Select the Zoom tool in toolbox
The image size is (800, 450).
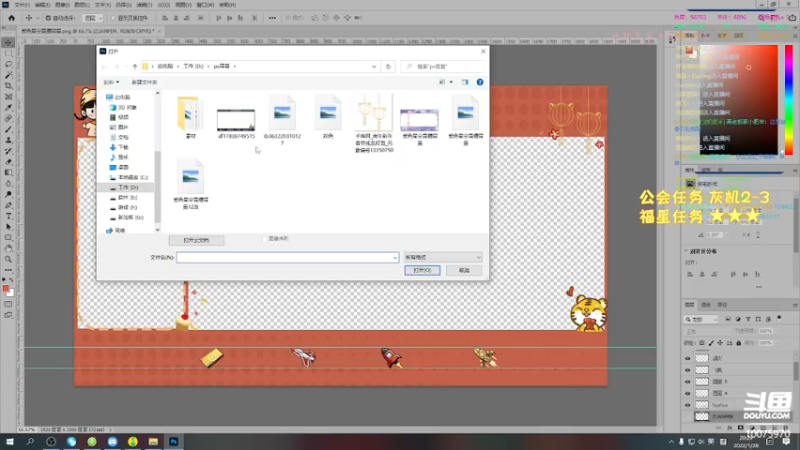(x=8, y=259)
